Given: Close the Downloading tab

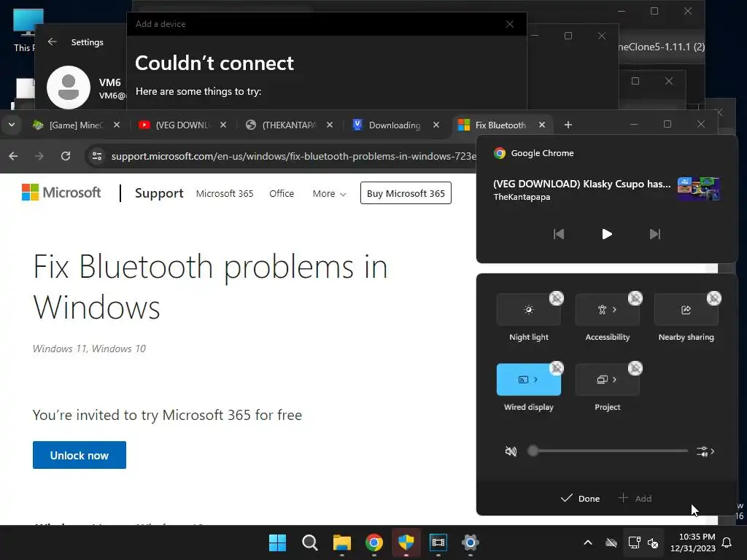Looking at the screenshot, I should [x=436, y=125].
